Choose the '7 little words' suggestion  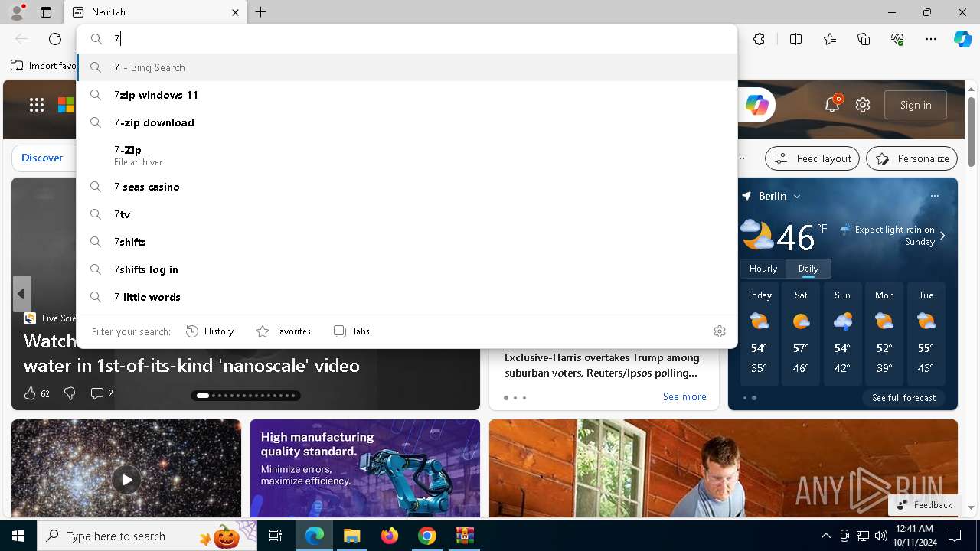407,297
